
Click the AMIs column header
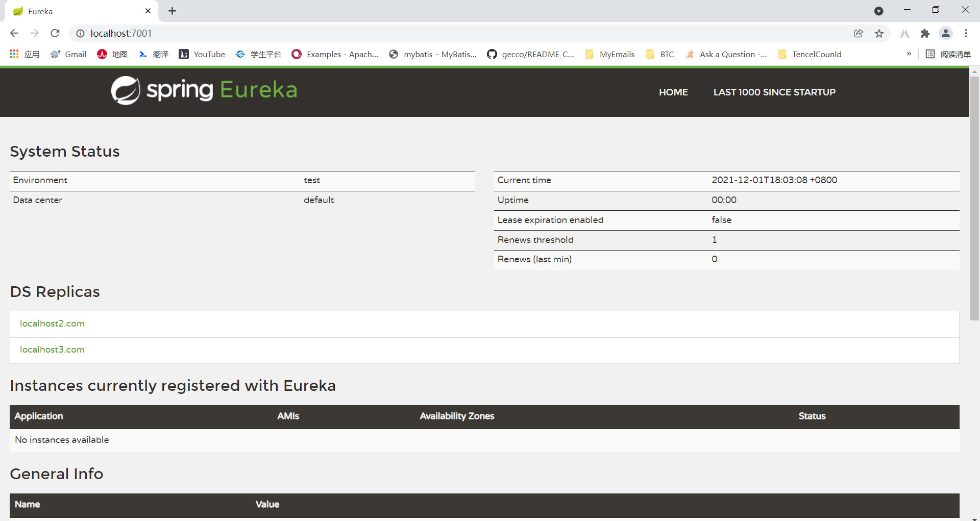[x=288, y=416]
